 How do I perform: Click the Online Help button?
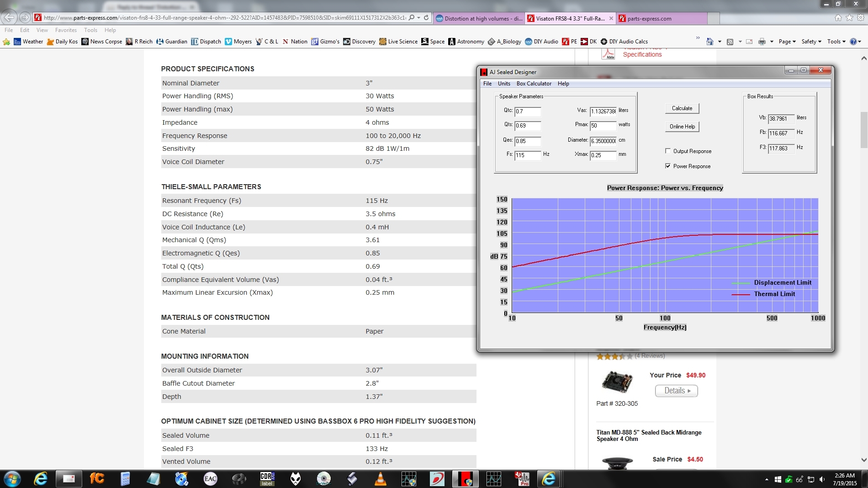pos(682,127)
